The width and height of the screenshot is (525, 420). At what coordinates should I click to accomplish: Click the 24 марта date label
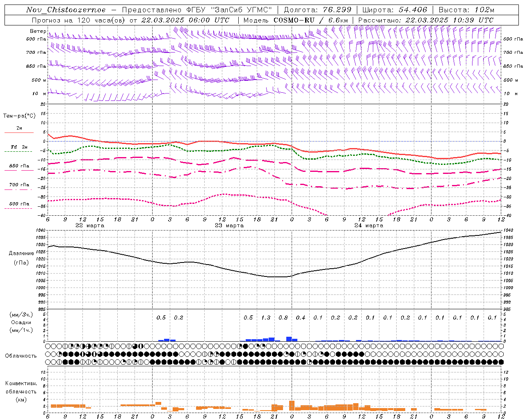pos(369,226)
